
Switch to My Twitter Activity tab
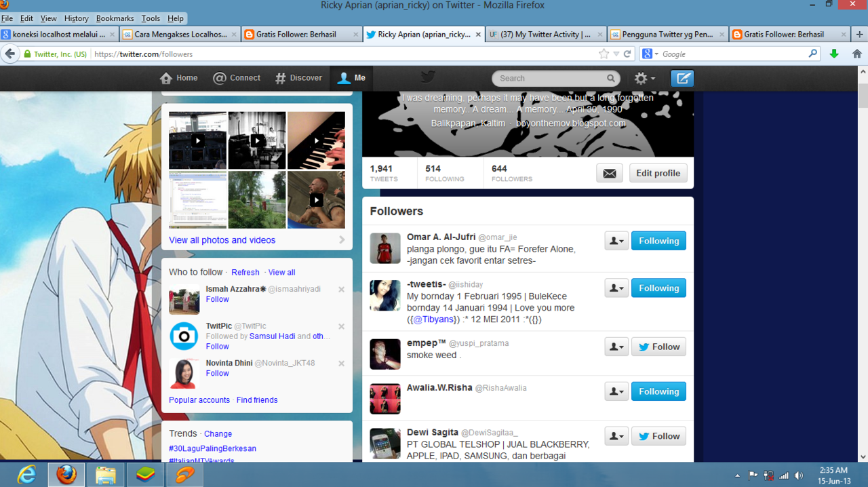click(x=546, y=34)
